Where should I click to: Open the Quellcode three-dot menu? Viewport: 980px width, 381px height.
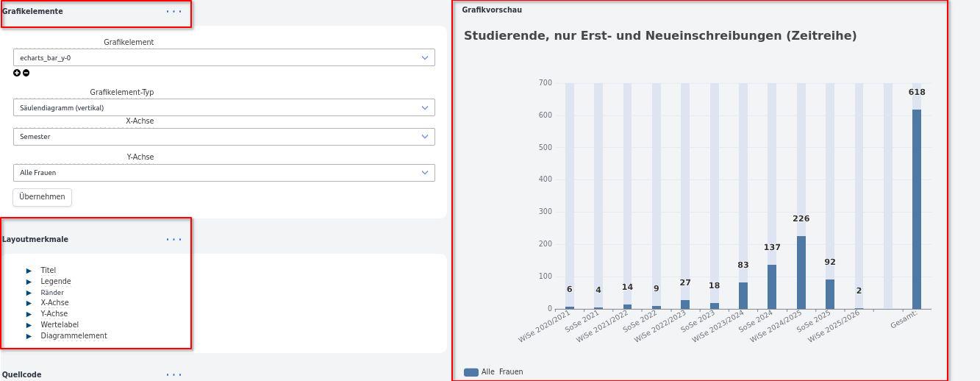click(174, 375)
